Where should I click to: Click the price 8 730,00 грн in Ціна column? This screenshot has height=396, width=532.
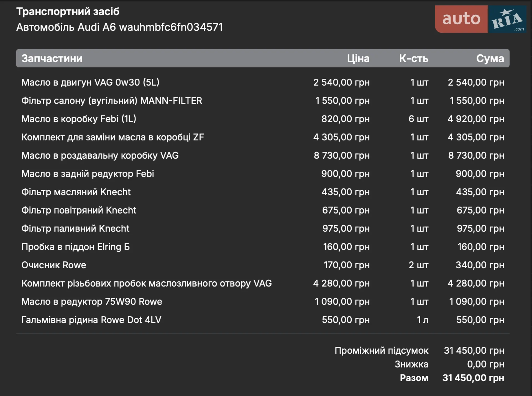pos(342,155)
